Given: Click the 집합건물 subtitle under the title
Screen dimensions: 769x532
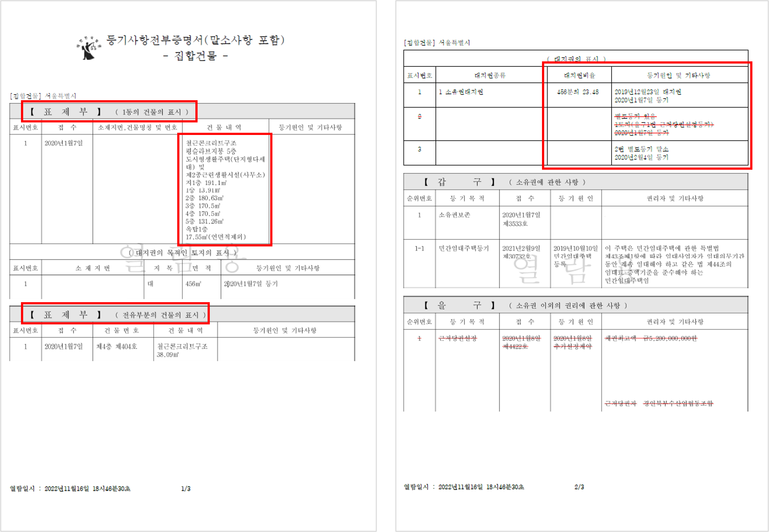Looking at the screenshot, I should click(x=195, y=56).
